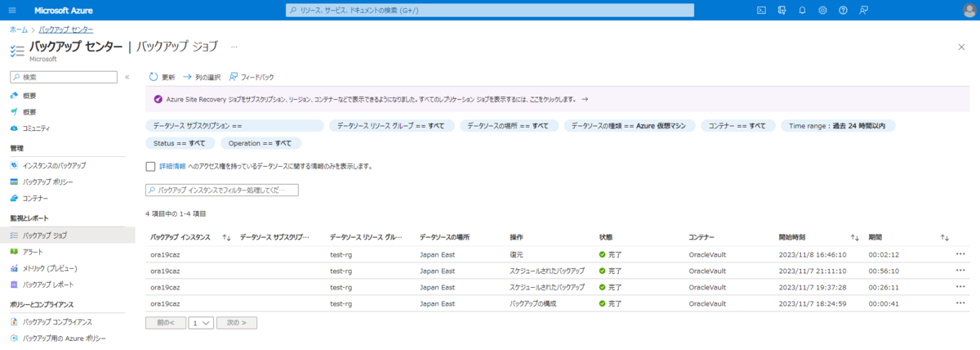Open the feedback icon in the top bar
980x350 pixels.
click(863, 11)
